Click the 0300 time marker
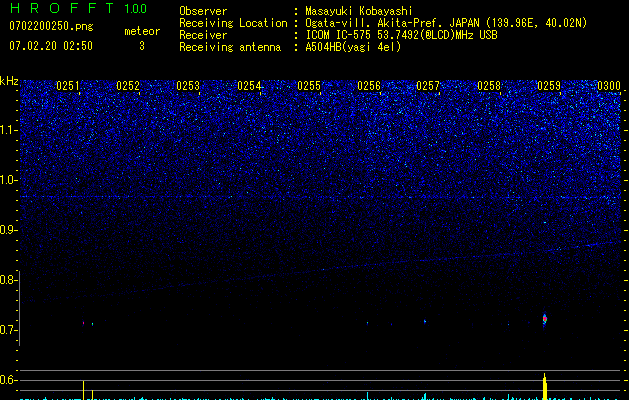Viewport: 629px width, 400px height. click(609, 86)
